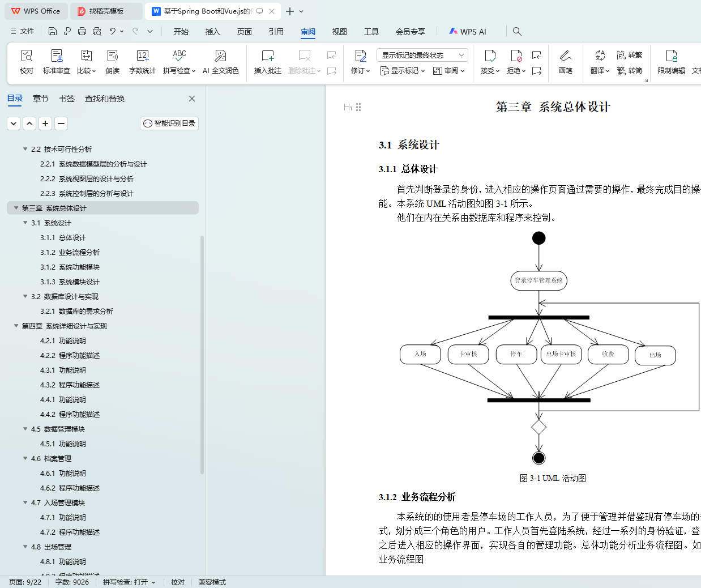
Task: Convert text with 转繁
Action: [630, 55]
